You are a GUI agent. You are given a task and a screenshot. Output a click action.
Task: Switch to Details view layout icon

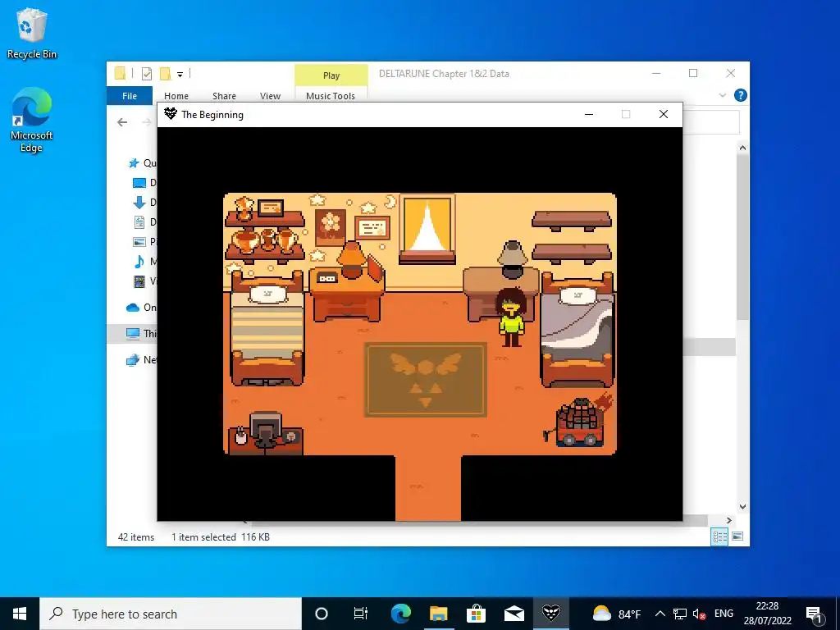(719, 536)
